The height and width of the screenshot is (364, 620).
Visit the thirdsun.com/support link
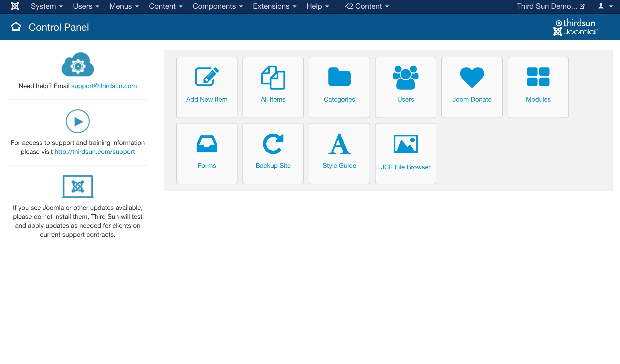tap(94, 151)
